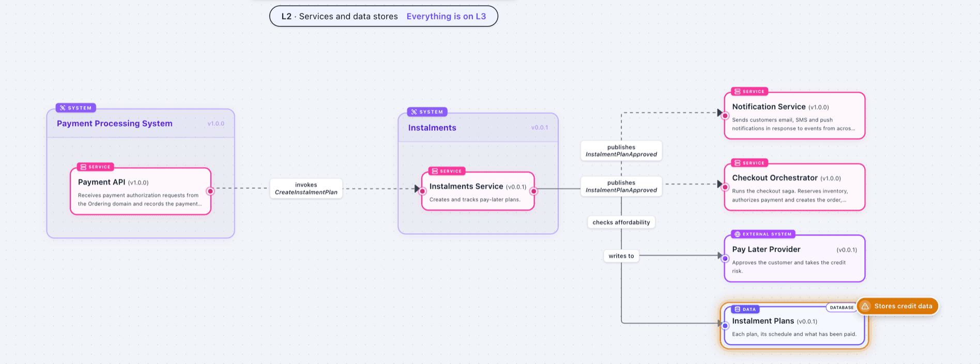Click the checks affordability edge label

(621, 222)
